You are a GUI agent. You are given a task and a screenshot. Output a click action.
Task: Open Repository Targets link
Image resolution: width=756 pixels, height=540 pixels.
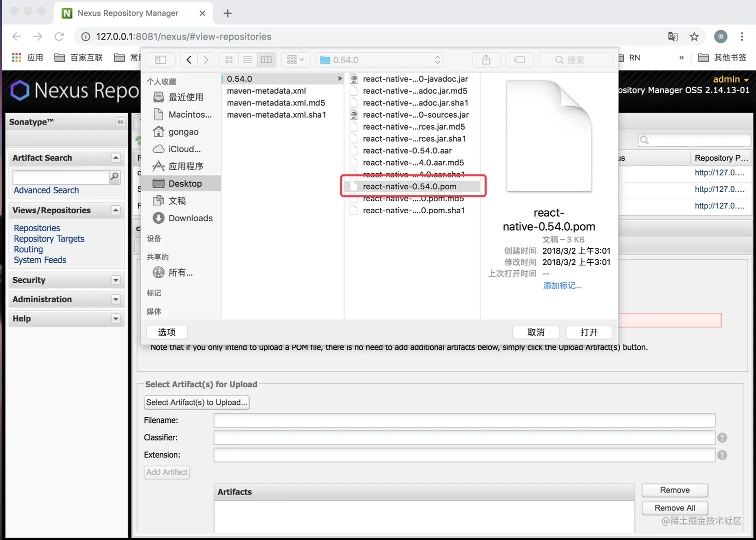click(x=49, y=239)
